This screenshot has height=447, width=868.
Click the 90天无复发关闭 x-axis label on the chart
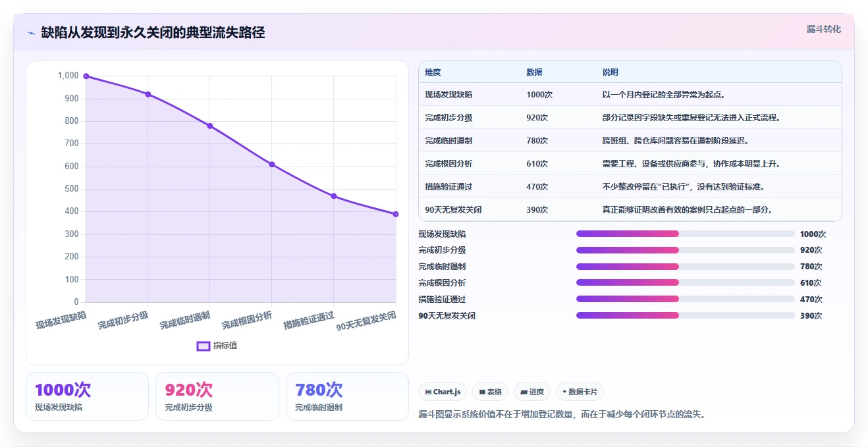click(x=366, y=321)
